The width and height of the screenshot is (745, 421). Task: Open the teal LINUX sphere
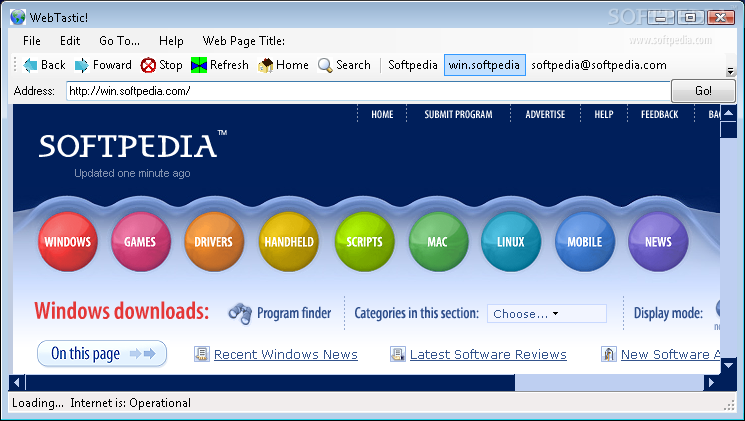pos(511,241)
